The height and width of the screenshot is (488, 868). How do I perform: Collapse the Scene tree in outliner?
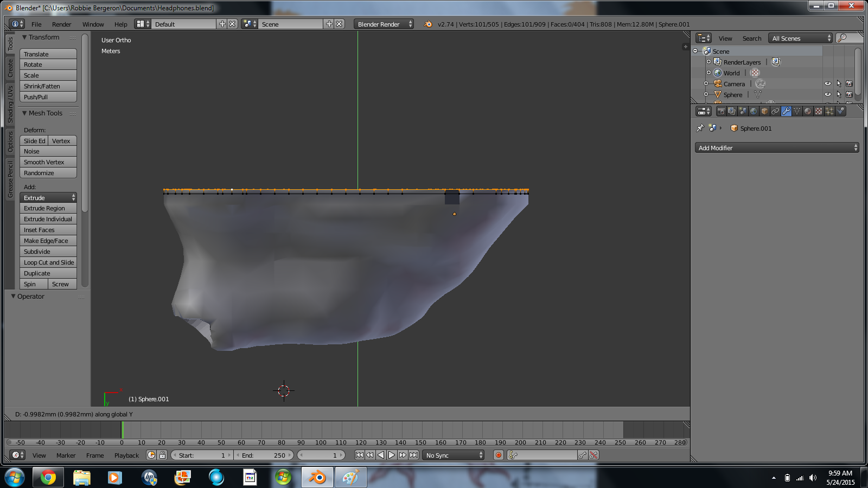click(695, 51)
